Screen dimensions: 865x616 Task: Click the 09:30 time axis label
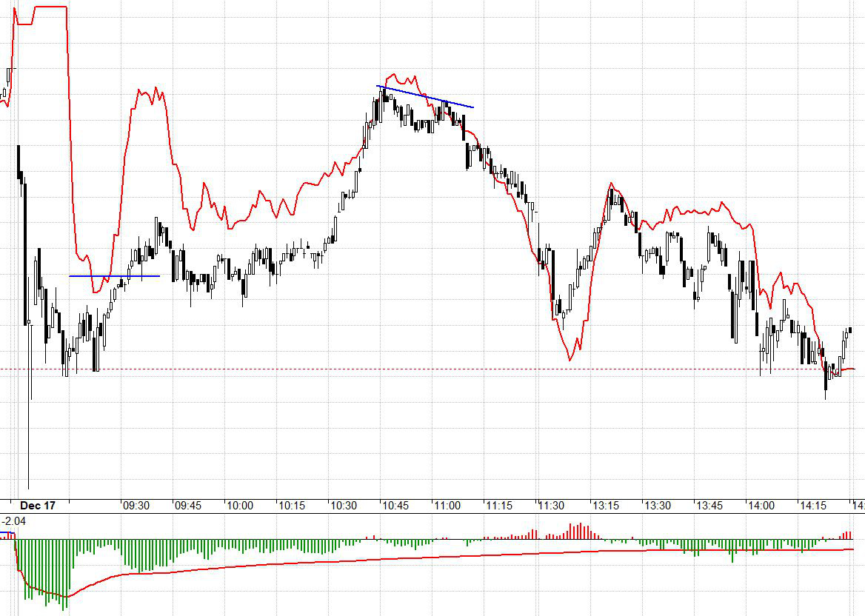point(136,506)
